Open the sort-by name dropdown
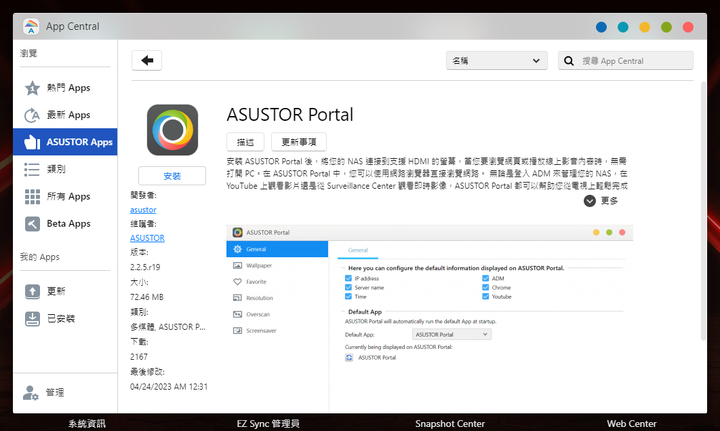The image size is (720, 431). (x=496, y=61)
